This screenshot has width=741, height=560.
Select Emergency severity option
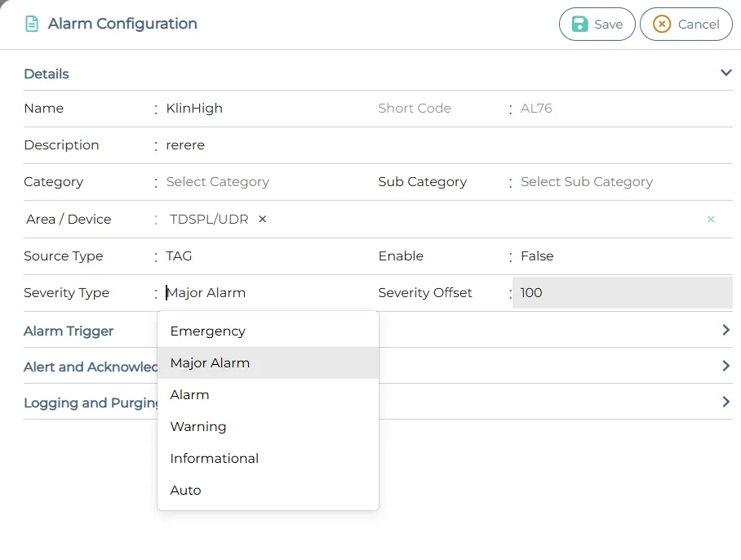[x=207, y=331]
